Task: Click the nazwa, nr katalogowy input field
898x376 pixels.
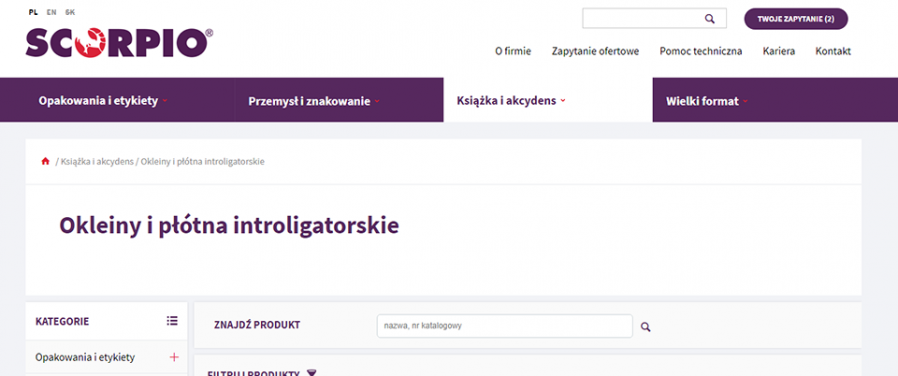Action: point(505,326)
